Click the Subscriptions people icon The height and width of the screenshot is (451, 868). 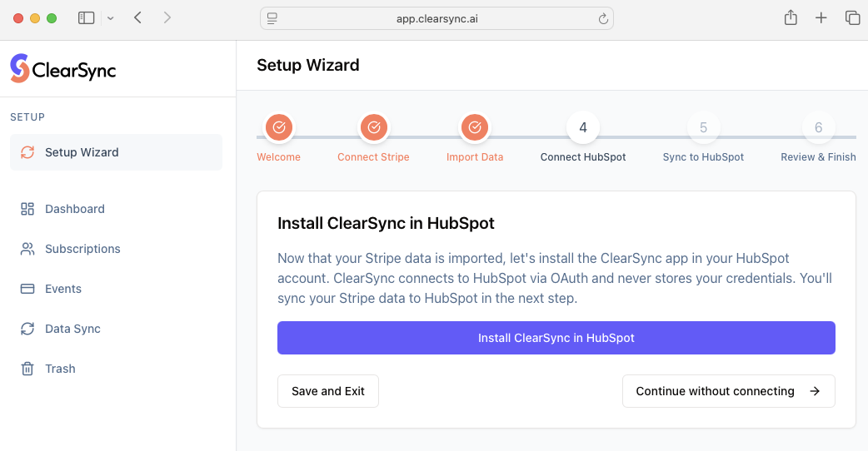27,249
